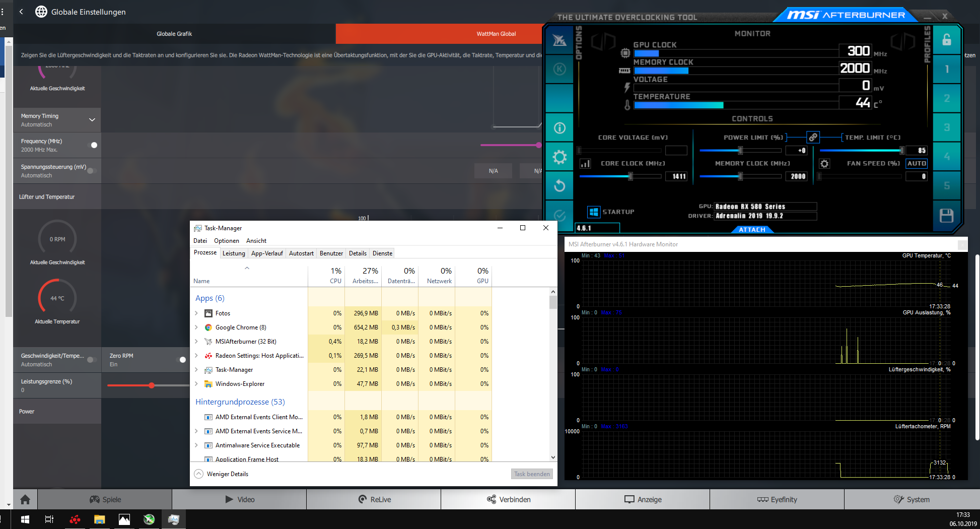Viewport: 980px width, 529px height.
Task: Expand the Google Chrome process group
Action: point(196,327)
